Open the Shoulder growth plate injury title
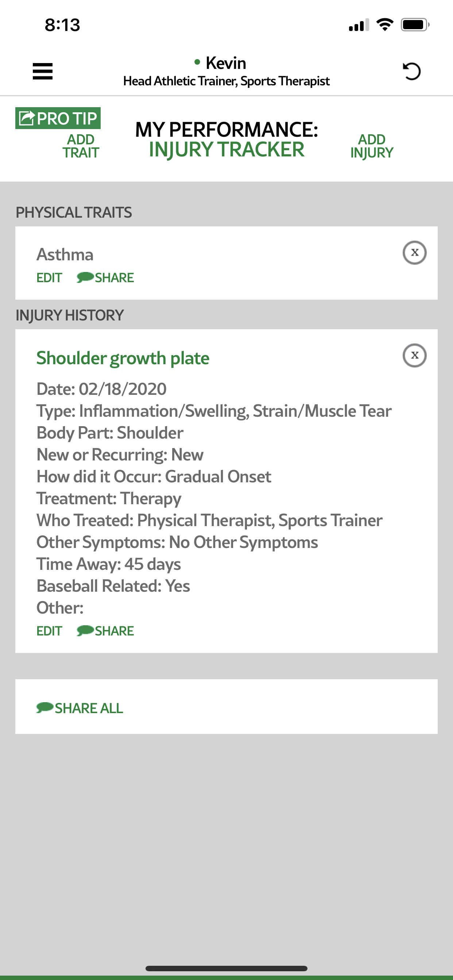This screenshot has width=453, height=980. point(123,358)
